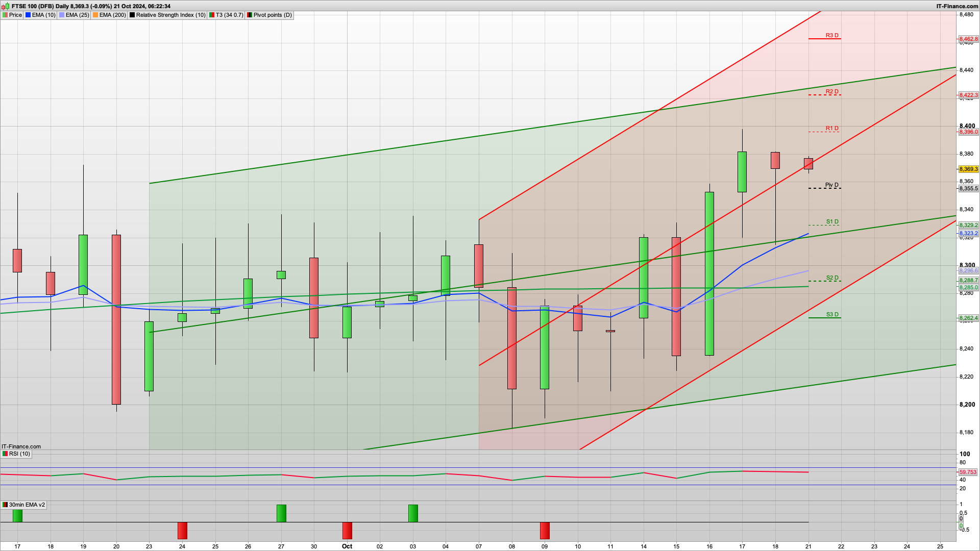Click the 30min EMA v2 panel label

[27, 505]
